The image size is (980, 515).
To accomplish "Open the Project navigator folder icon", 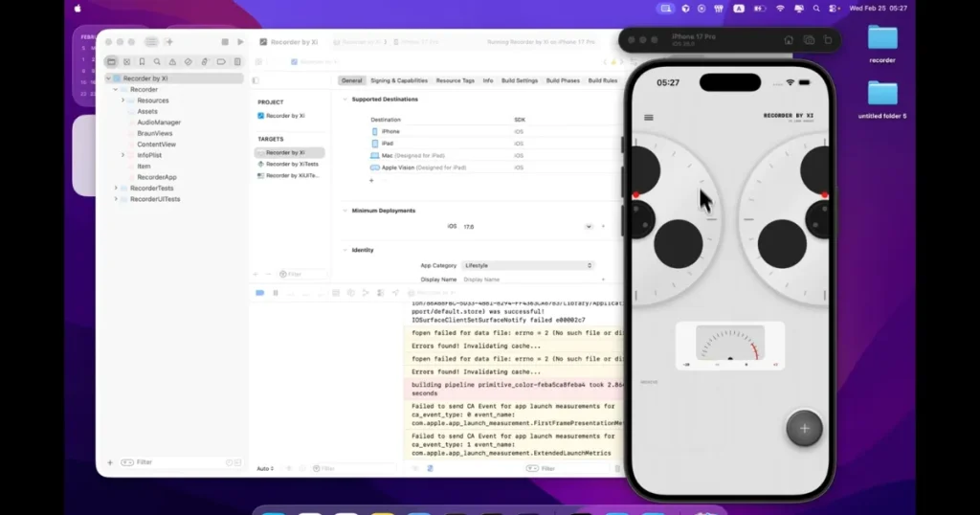I will [x=111, y=62].
